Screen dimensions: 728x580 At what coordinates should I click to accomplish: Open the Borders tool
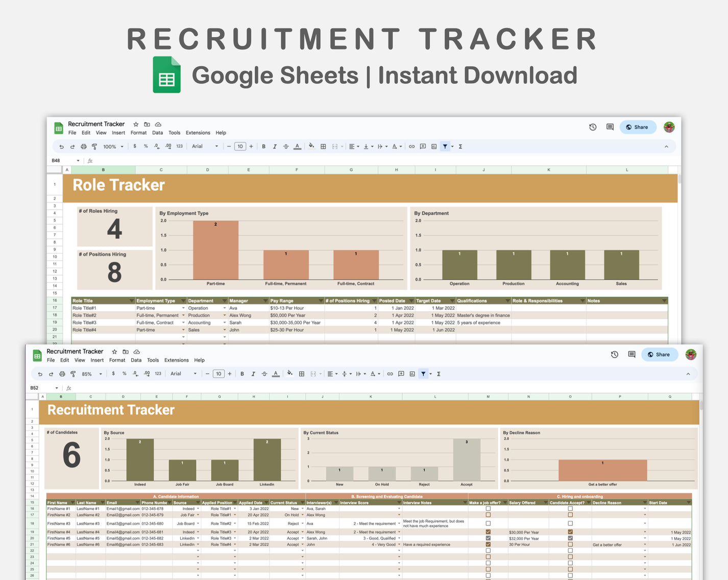click(x=301, y=373)
